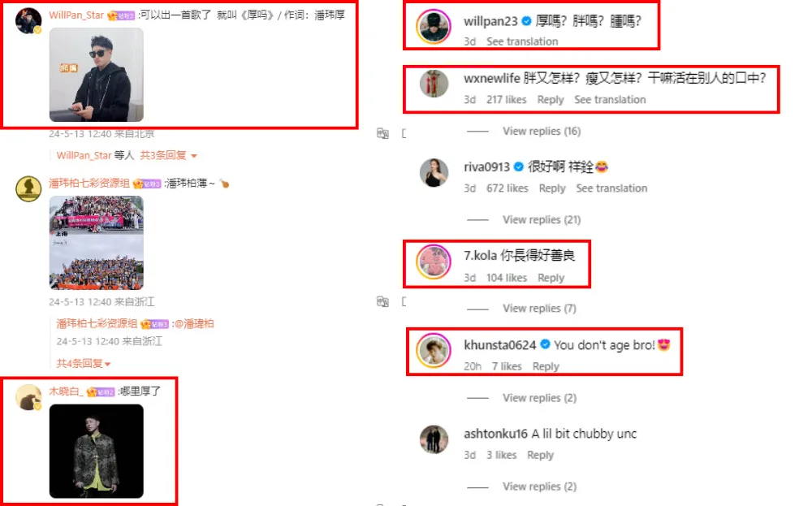Open willpan23's profile avatar
812x506 pixels.
[434, 27]
